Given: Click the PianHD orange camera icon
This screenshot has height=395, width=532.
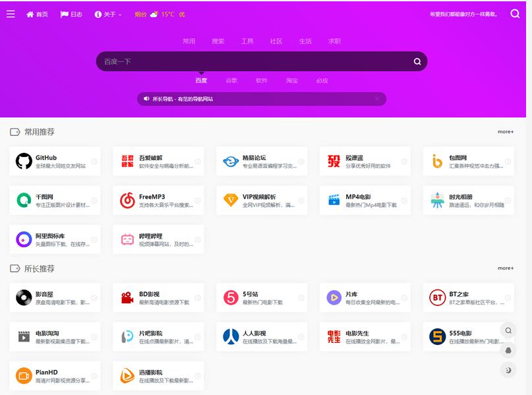Looking at the screenshot, I should [x=24, y=376].
